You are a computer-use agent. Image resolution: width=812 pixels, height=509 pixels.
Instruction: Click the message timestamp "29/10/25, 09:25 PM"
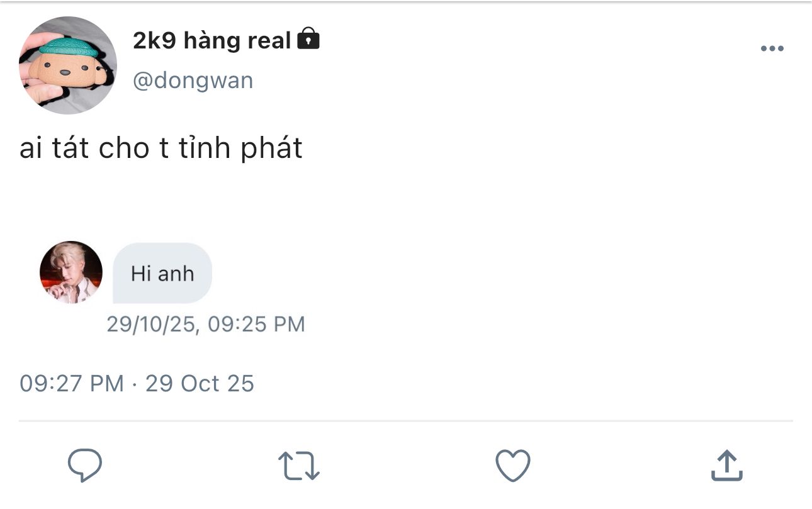[205, 324]
